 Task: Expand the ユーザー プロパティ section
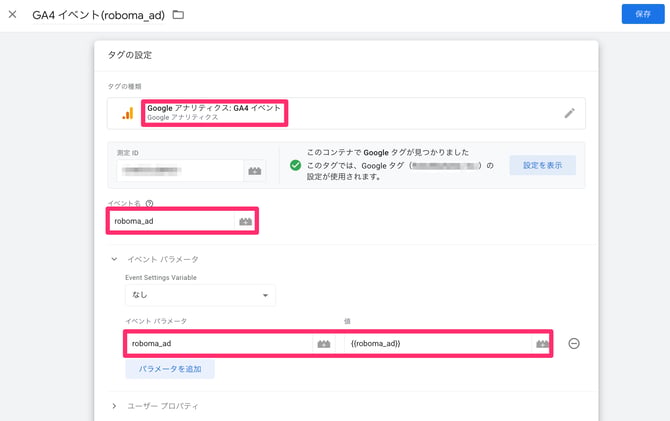pos(114,406)
